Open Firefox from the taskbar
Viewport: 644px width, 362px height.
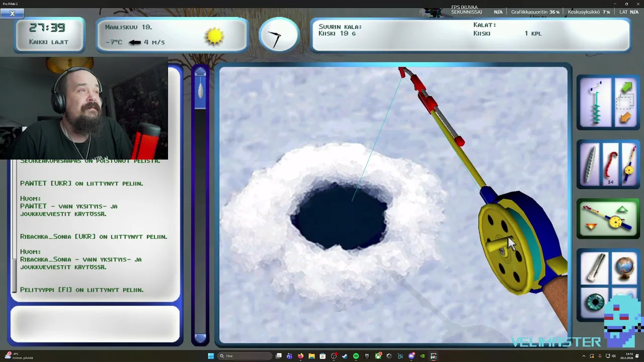pyautogui.click(x=301, y=356)
